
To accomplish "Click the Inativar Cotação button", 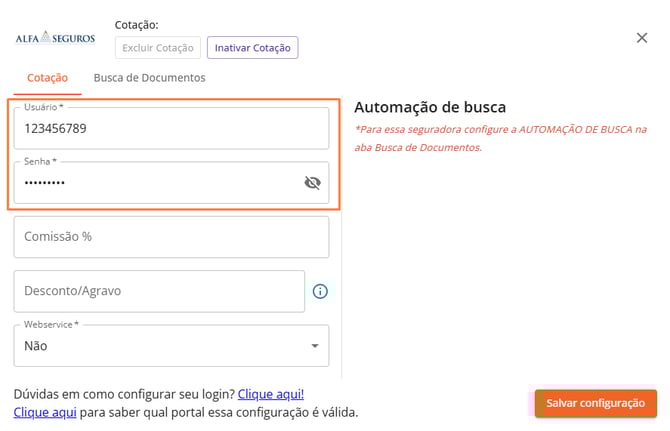I will [252, 47].
